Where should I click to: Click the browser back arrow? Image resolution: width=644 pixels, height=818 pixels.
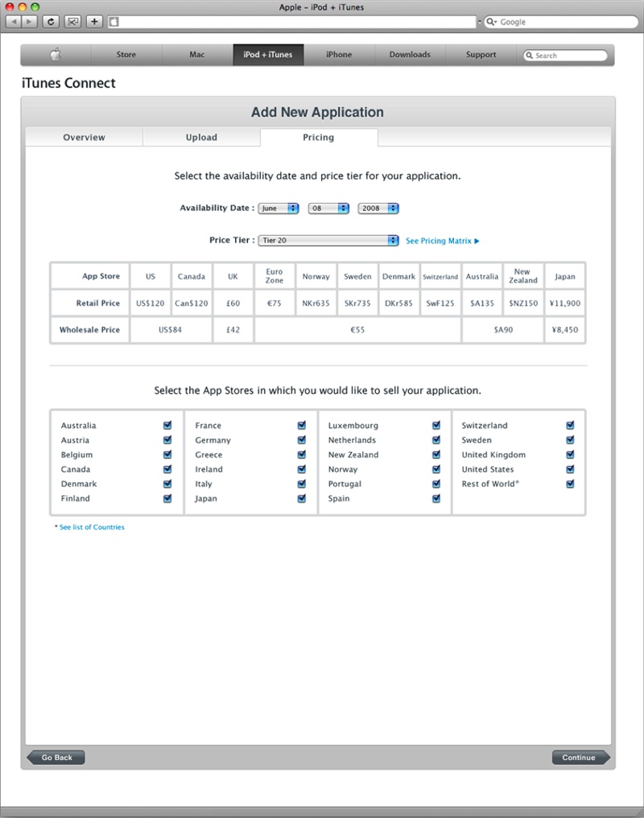(14, 22)
